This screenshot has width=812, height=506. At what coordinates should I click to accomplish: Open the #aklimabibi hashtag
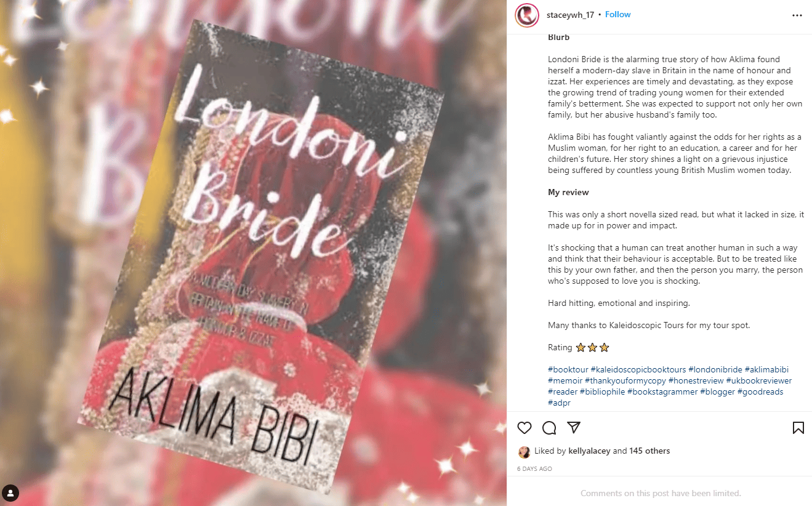[766, 369]
